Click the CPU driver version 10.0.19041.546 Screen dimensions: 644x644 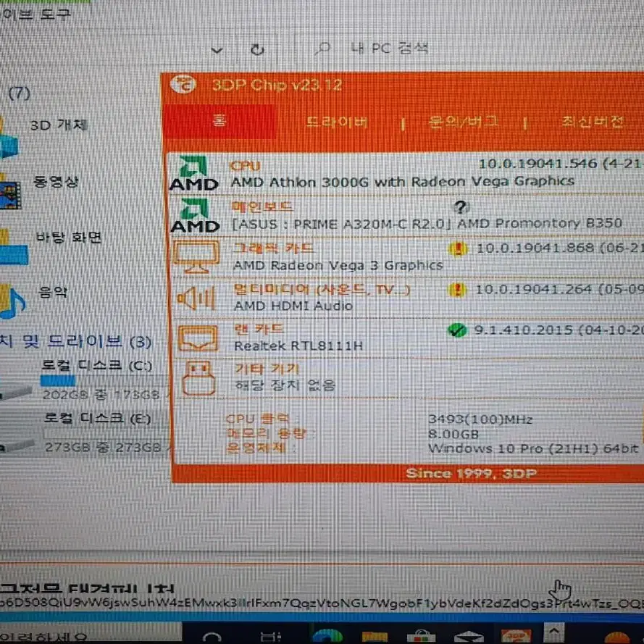pyautogui.click(x=538, y=164)
